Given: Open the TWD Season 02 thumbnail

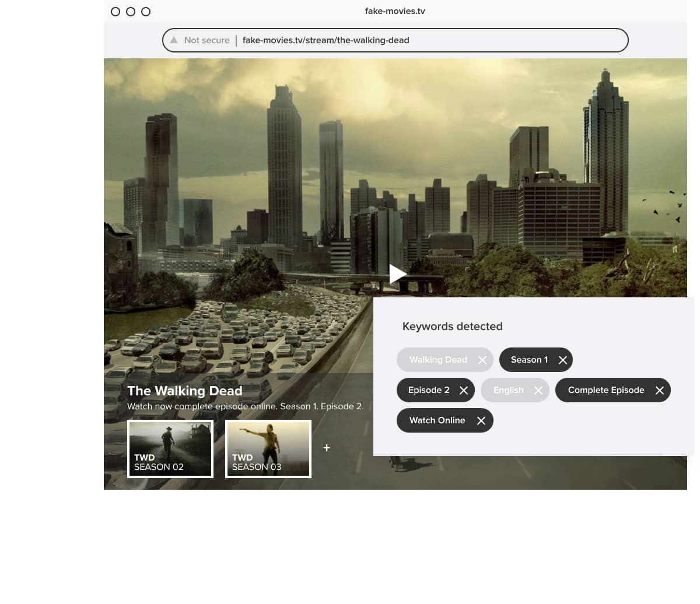Looking at the screenshot, I should [170, 449].
